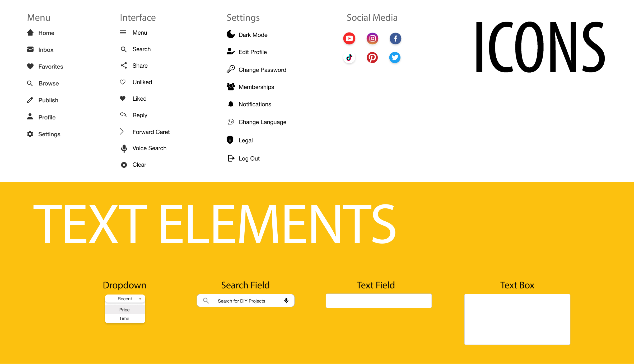Click the YouTube social media icon
This screenshot has width=634, height=364.
point(349,38)
